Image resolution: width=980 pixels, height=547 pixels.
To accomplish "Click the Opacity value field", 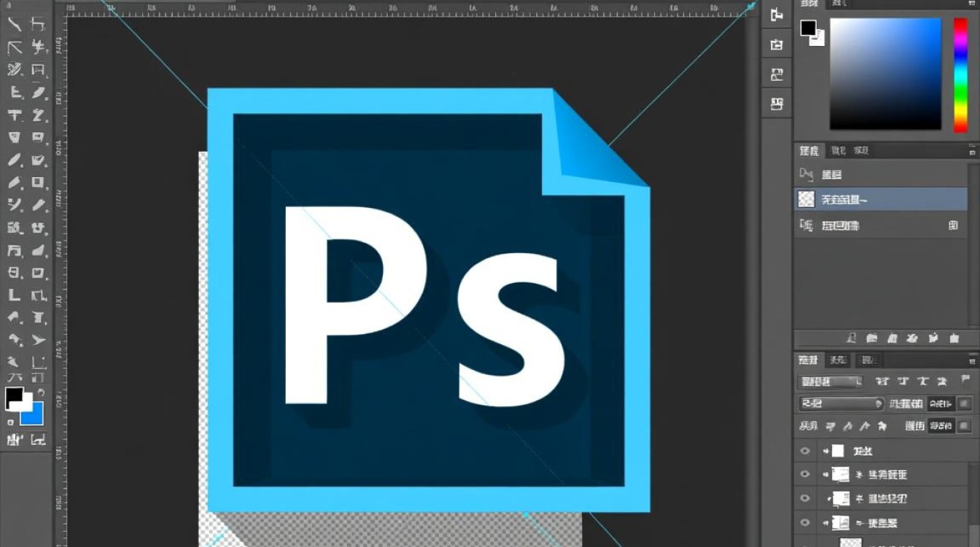I will 941,404.
